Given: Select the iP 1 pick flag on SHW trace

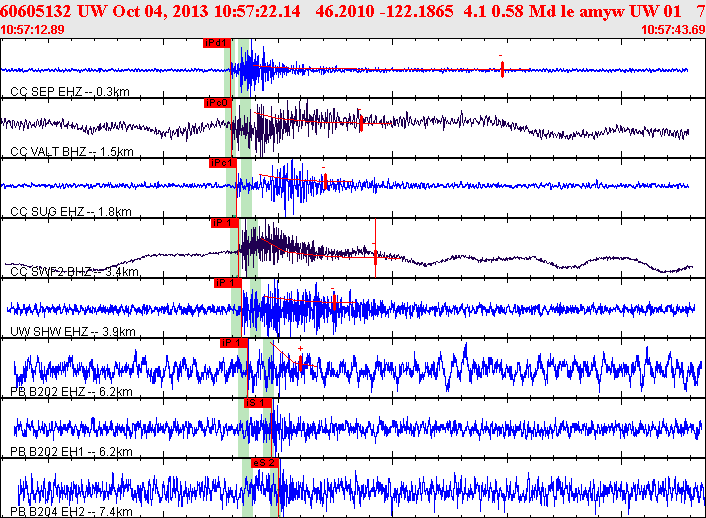Looking at the screenshot, I should click(228, 283).
